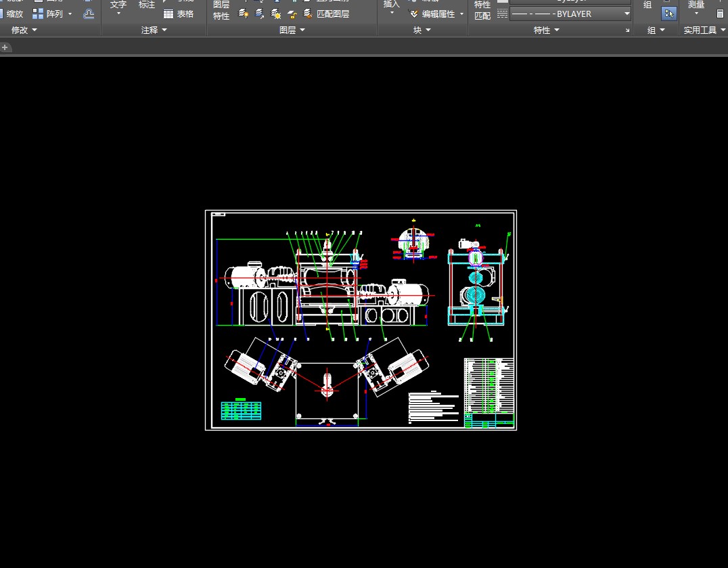Viewport: 728px width, 568px height.
Task: Expand the Properties (特性) panel
Action: click(547, 30)
